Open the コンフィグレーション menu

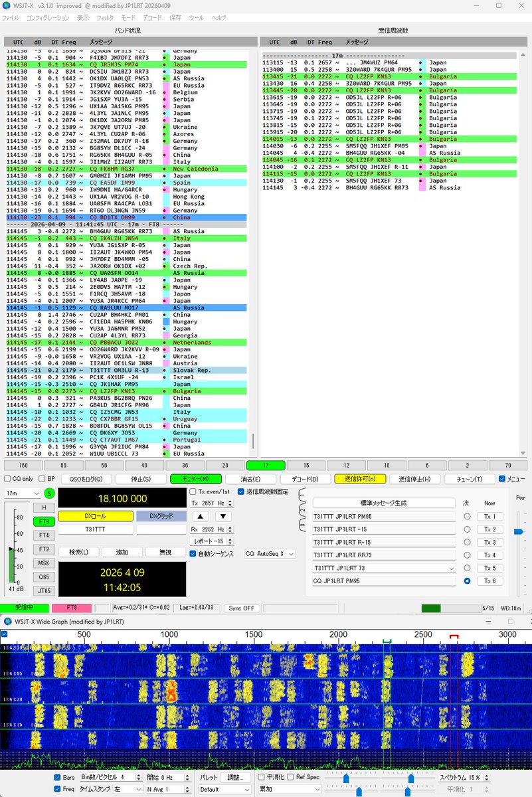[x=48, y=18]
